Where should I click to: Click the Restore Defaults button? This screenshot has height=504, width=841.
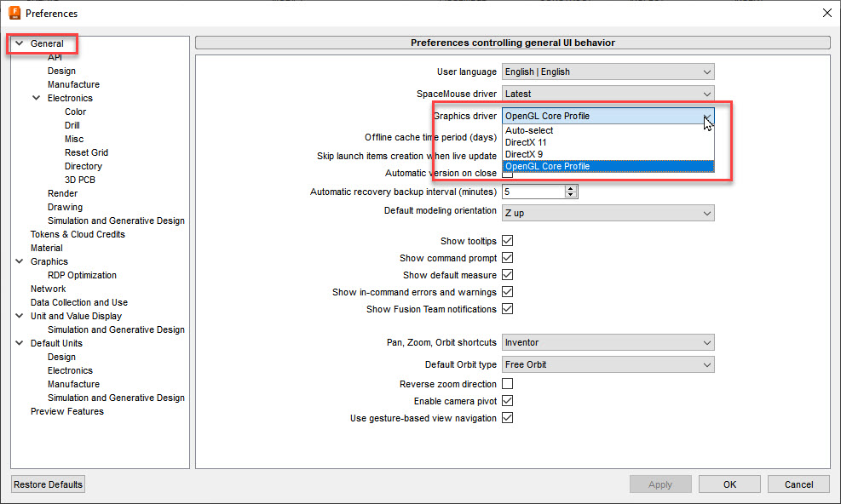[48, 484]
